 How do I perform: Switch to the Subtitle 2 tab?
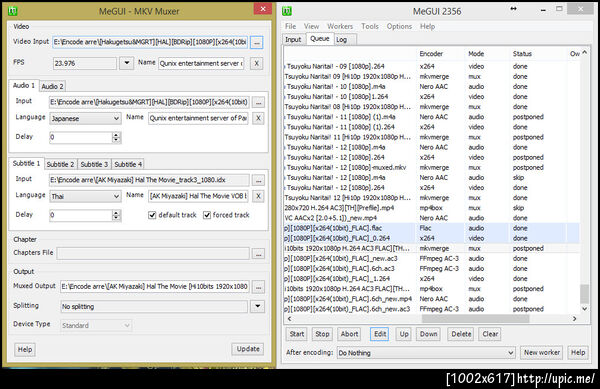coord(60,164)
